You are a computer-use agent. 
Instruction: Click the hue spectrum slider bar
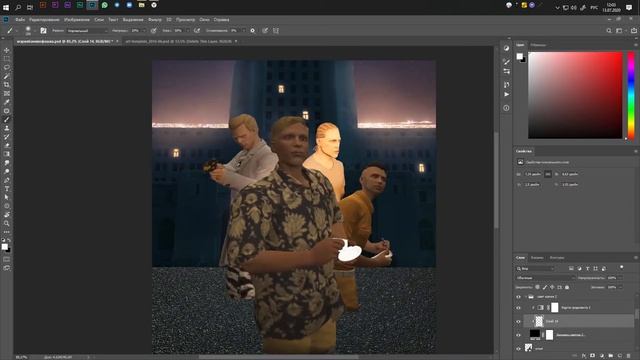pos(631,95)
